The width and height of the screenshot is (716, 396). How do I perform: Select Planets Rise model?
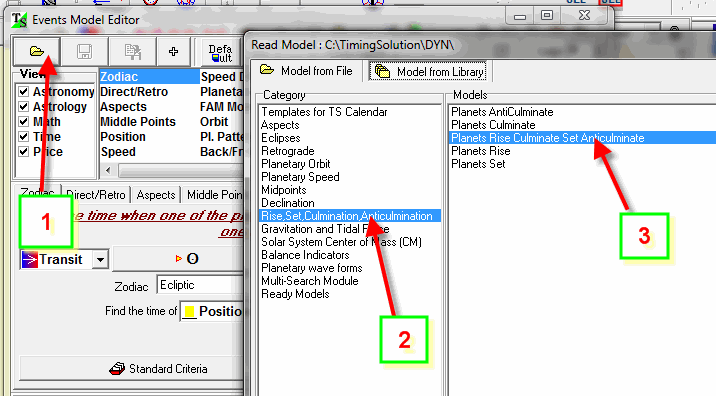pyautogui.click(x=481, y=151)
